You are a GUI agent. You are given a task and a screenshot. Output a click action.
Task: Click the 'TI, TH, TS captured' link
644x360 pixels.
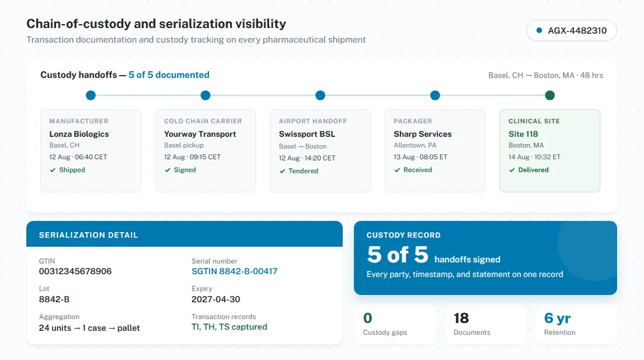click(229, 327)
